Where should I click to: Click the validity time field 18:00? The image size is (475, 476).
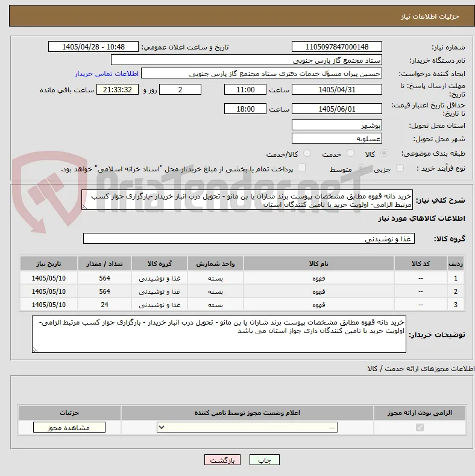245,109
